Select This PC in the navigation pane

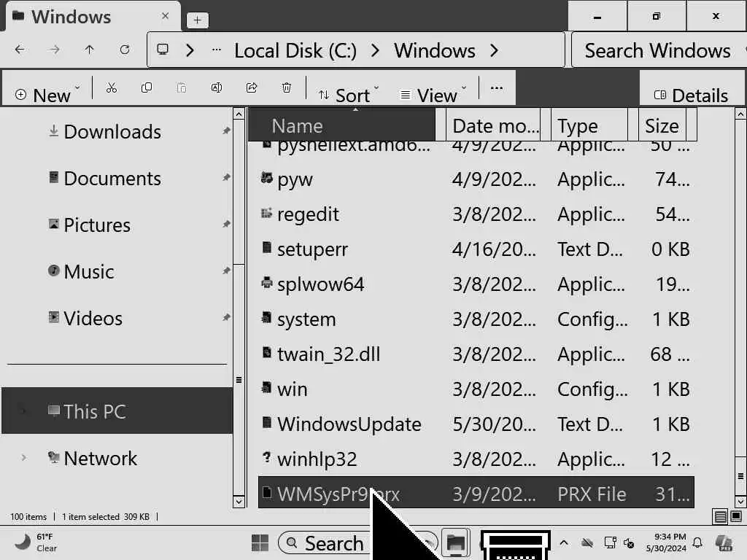pos(117,411)
